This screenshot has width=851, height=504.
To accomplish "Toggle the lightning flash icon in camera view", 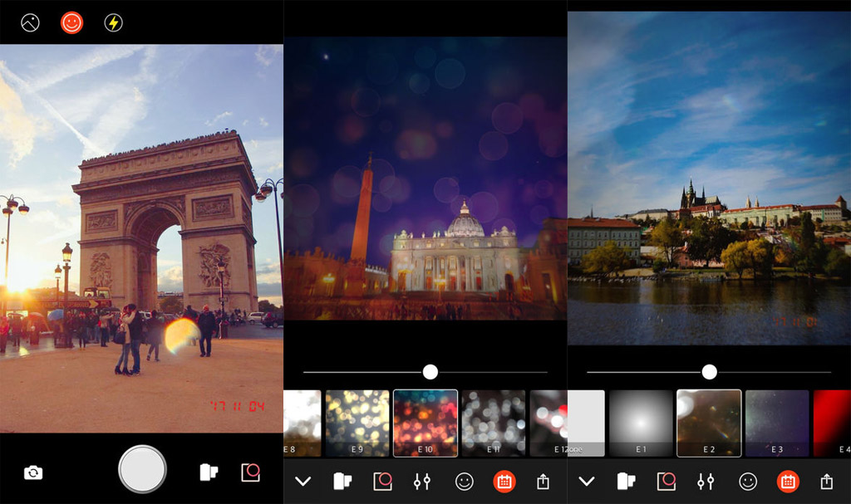I will coord(113,22).
